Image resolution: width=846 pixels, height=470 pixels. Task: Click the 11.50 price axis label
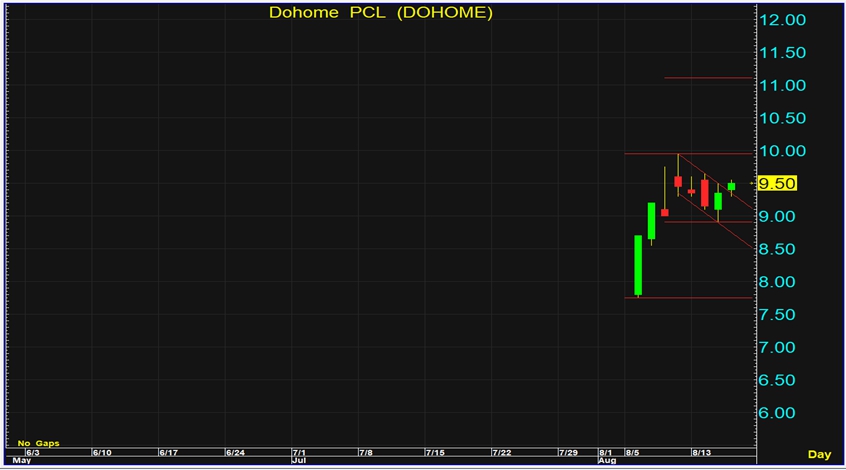pos(782,53)
